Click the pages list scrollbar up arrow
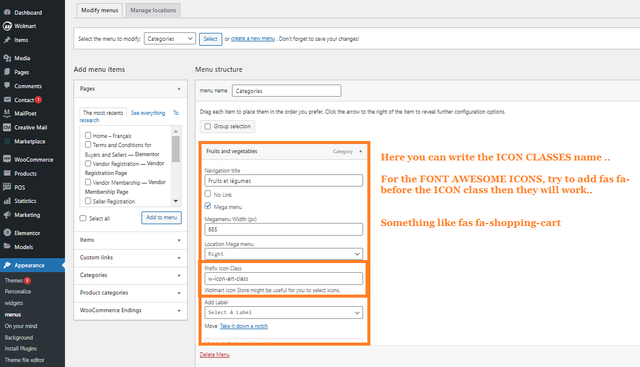This screenshot has width=640, height=367. point(176,131)
